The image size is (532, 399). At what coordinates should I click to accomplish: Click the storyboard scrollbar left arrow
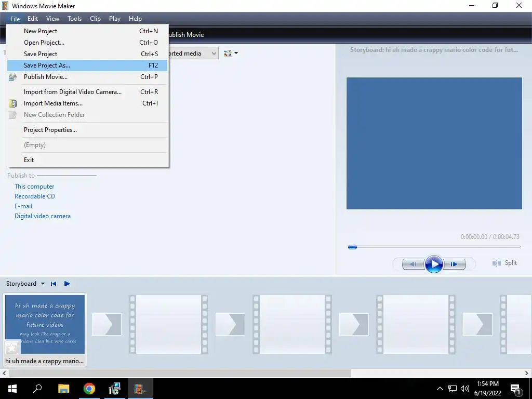[4, 373]
